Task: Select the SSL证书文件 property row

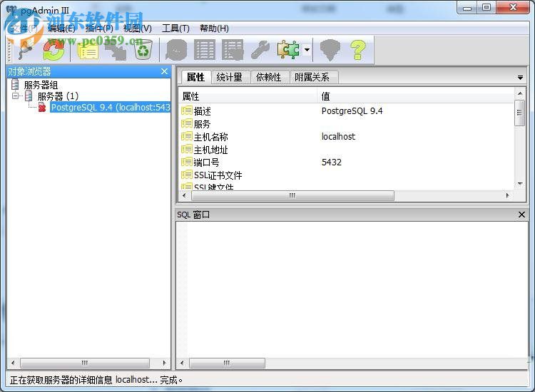Action: click(x=346, y=175)
